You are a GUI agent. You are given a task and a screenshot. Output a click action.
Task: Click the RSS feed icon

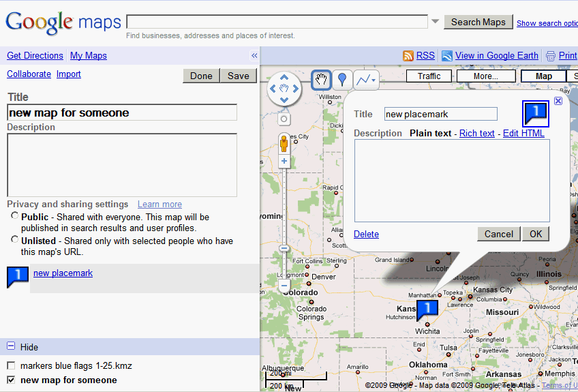tap(408, 56)
